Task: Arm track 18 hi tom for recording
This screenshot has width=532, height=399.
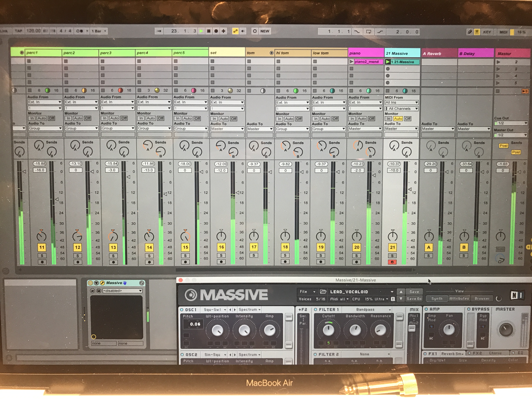Action: click(x=285, y=262)
